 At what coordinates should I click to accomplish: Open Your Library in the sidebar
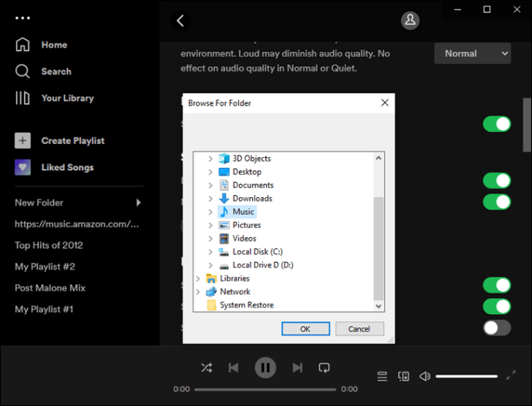pyautogui.click(x=55, y=99)
